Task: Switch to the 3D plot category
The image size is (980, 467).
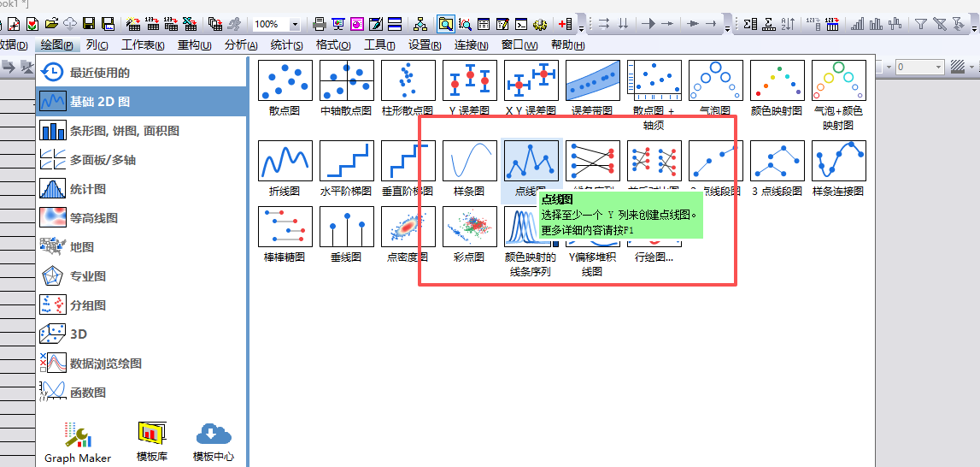Action: tap(78, 334)
